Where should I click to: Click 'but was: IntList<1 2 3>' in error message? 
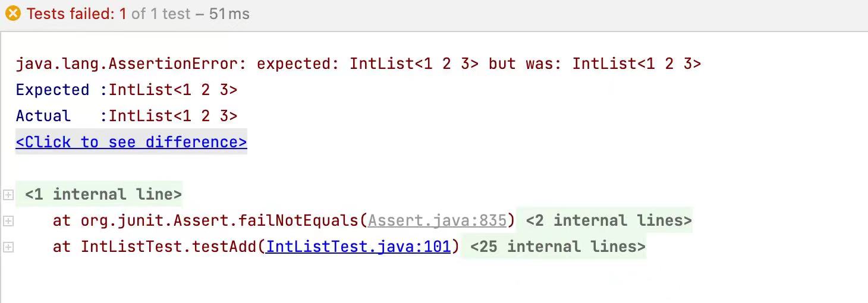(595, 64)
